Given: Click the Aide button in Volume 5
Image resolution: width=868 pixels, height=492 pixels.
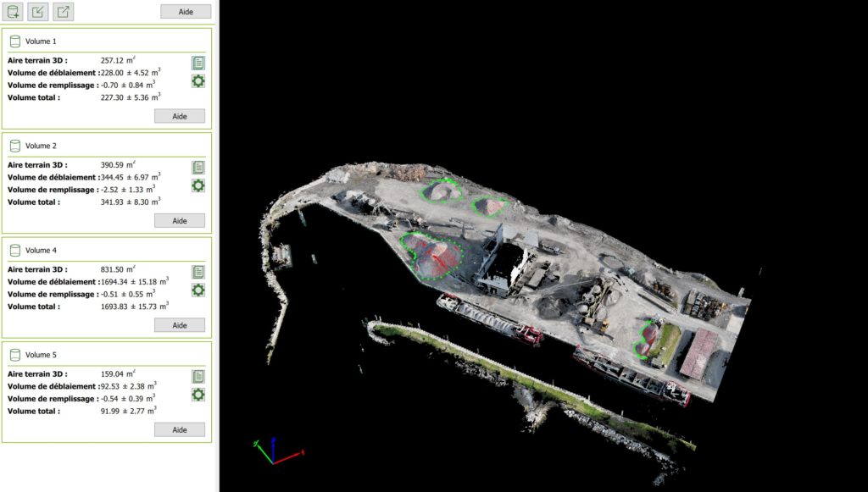Looking at the screenshot, I should point(180,429).
